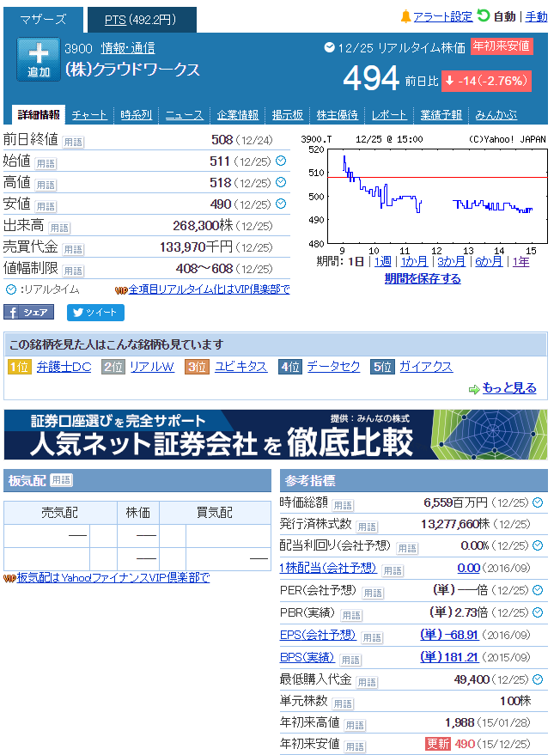Open the ニュース tab
560x755 pixels.
[x=185, y=115]
